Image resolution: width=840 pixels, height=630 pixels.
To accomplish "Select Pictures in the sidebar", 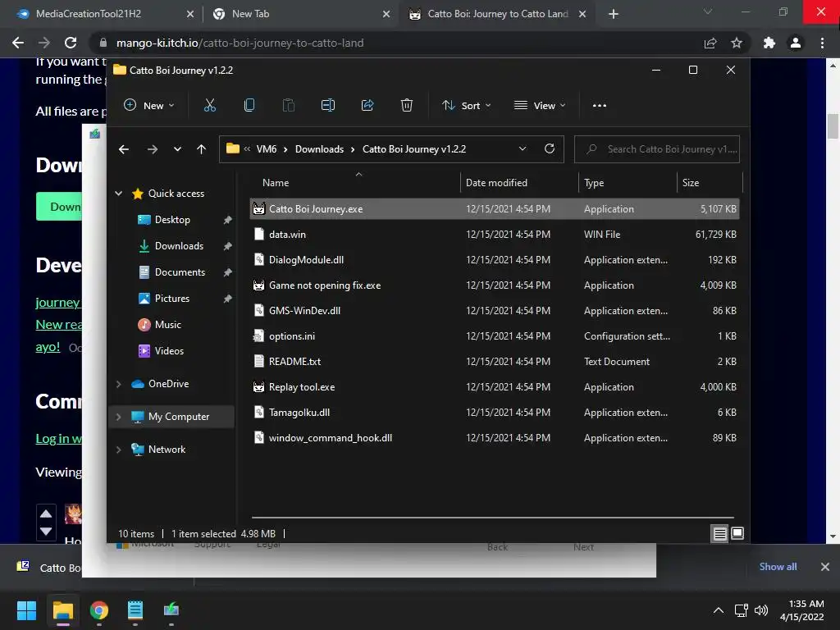I will [x=172, y=299].
